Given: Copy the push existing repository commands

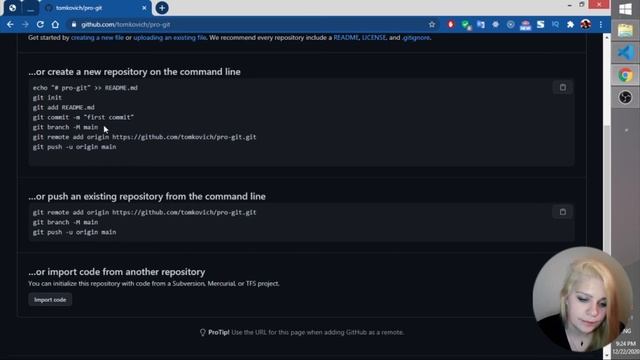Looking at the screenshot, I should click(562, 212).
